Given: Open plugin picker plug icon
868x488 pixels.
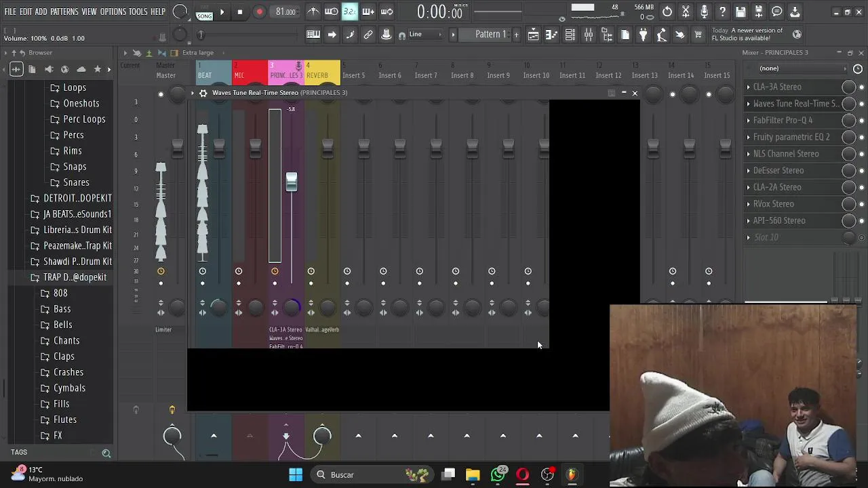Looking at the screenshot, I should coord(643,35).
